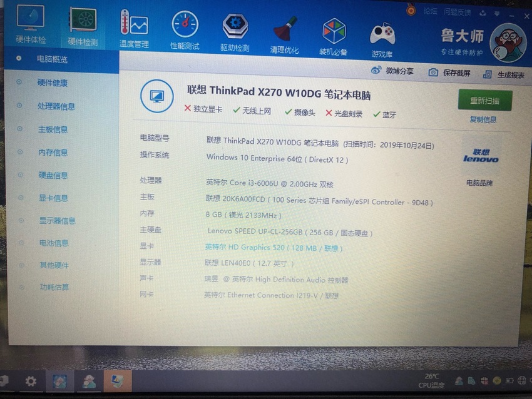The width and height of the screenshot is (532, 399).
Task: Open the 问题反馈 feedback link
Action: tap(457, 13)
